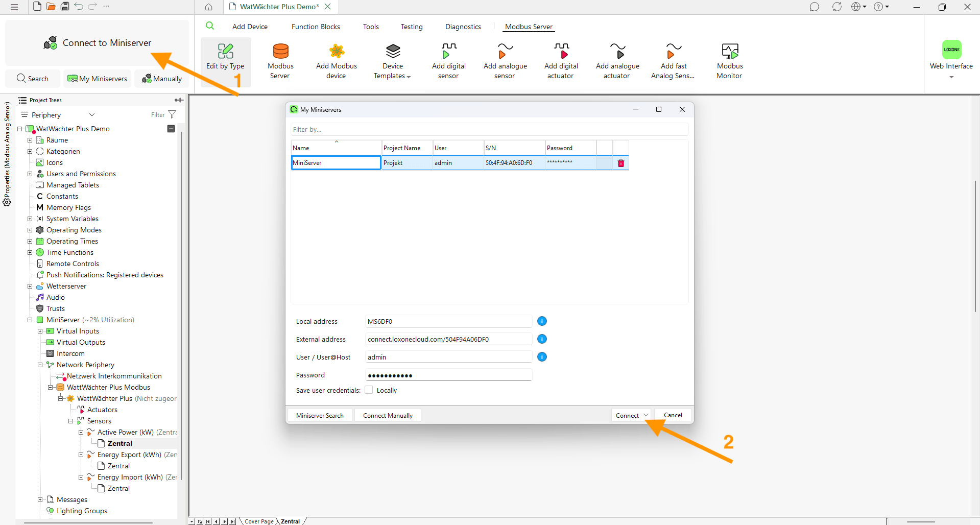Collapse the Network Periphery node
This screenshot has width=980, height=525.
40,365
